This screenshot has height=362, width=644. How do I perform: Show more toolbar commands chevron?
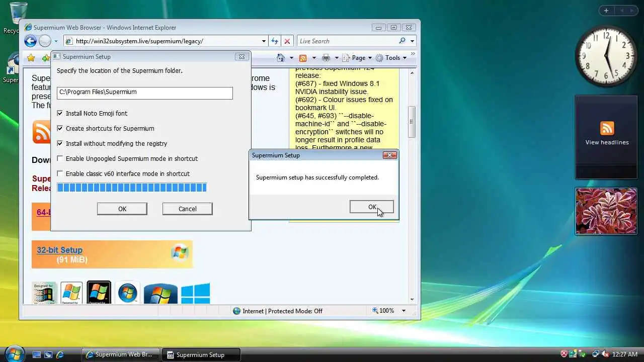(413, 54)
